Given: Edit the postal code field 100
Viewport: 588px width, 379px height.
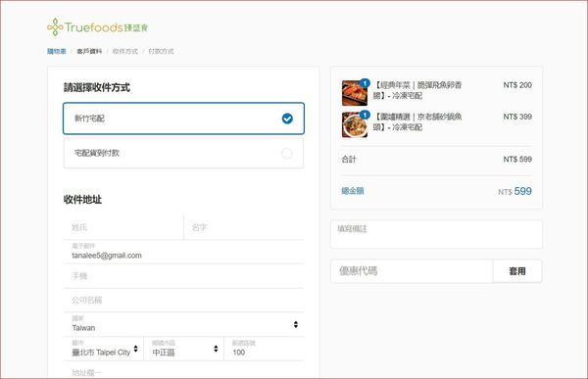Looking at the screenshot, I should click(264, 349).
